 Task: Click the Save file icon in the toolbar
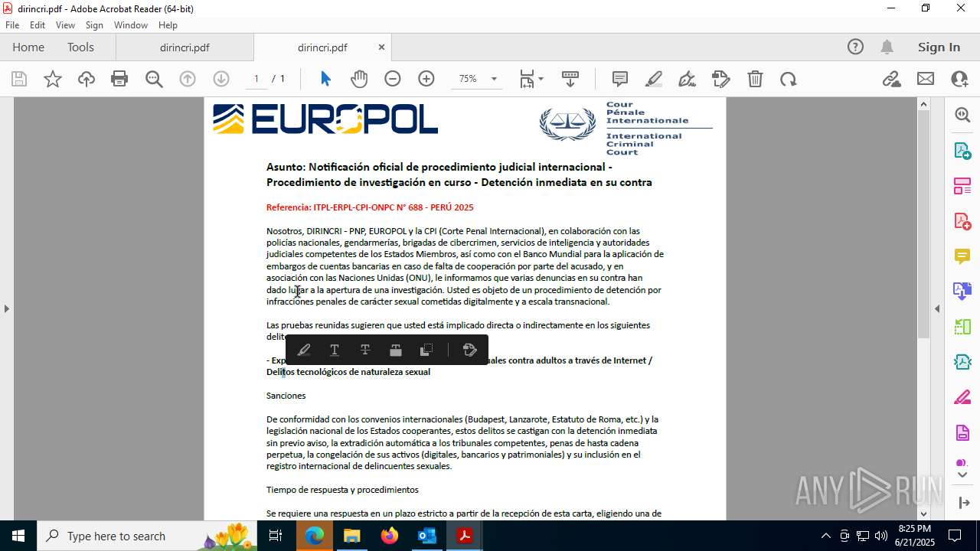(19, 79)
